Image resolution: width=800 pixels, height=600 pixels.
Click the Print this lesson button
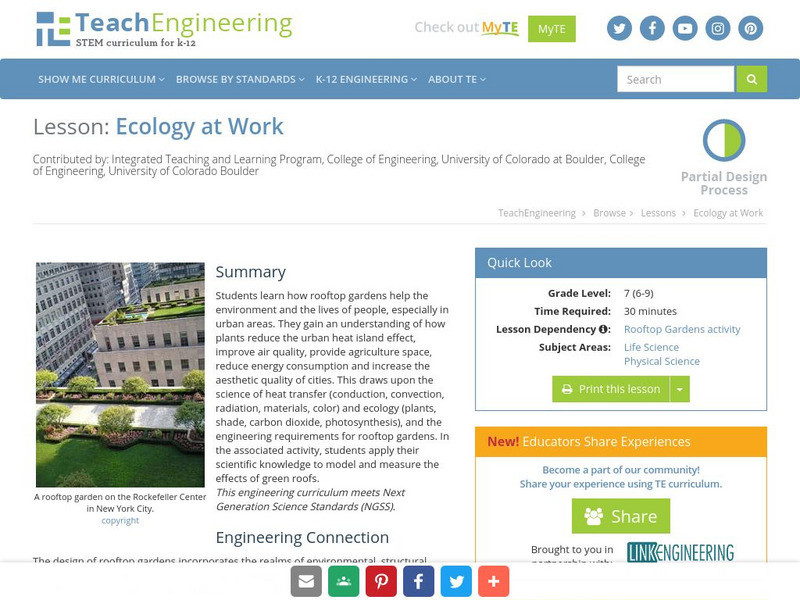611,389
